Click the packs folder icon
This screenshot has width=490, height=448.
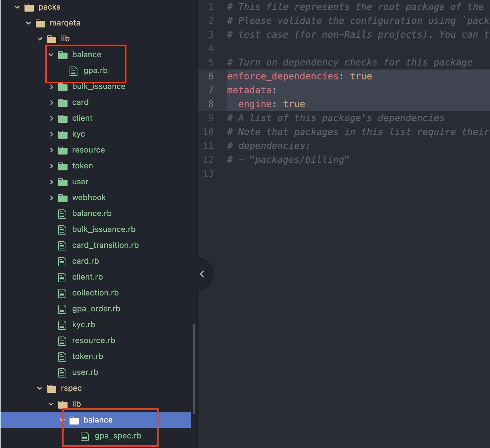(28, 7)
